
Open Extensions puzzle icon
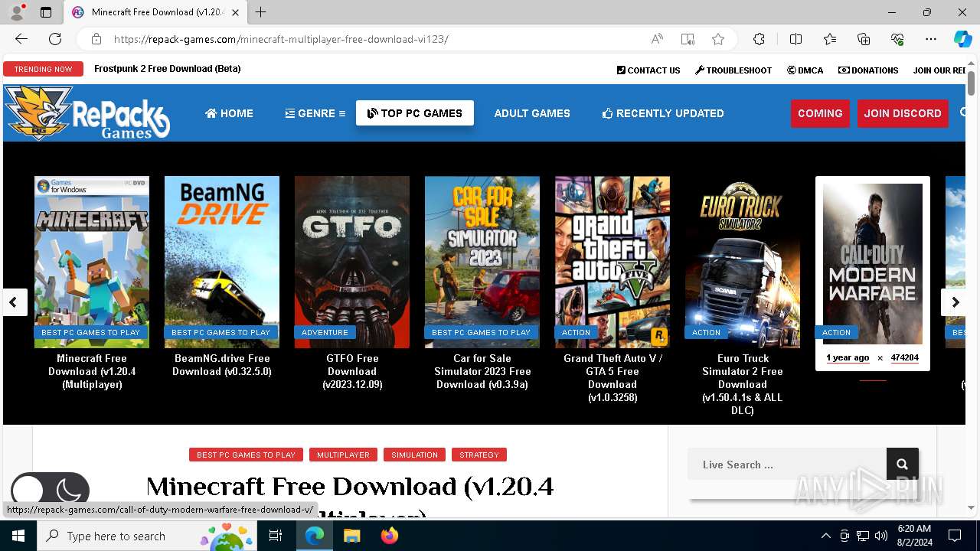759,39
